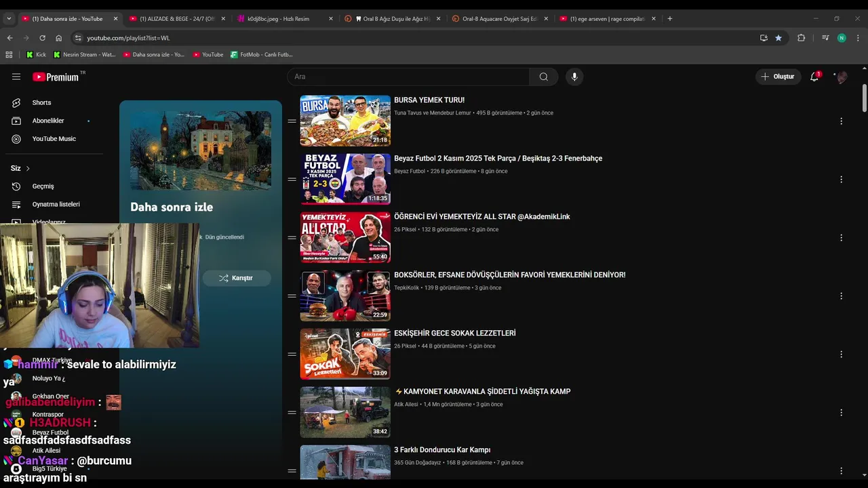Screen dimensions: 868x488
Task: Open Geçmiş history in the sidebar
Action: tap(43, 186)
